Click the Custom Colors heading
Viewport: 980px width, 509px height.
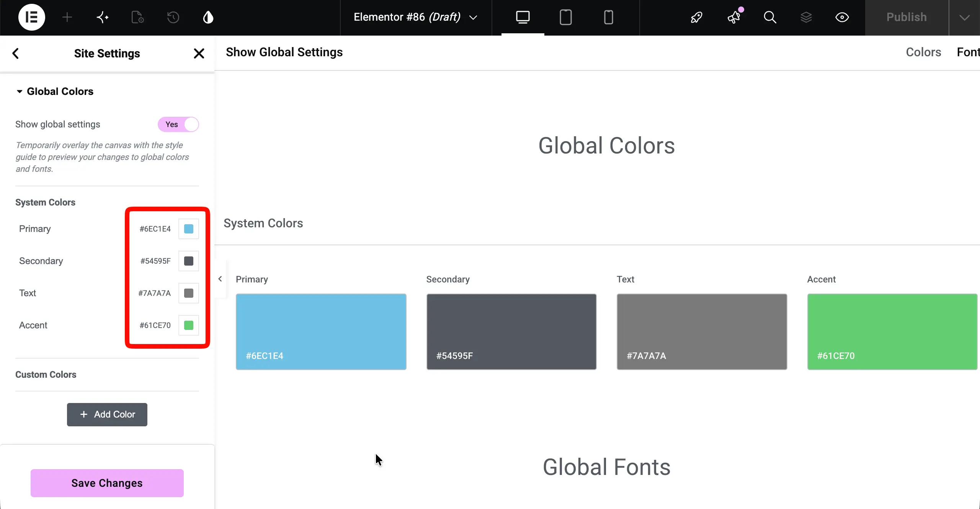(46, 375)
